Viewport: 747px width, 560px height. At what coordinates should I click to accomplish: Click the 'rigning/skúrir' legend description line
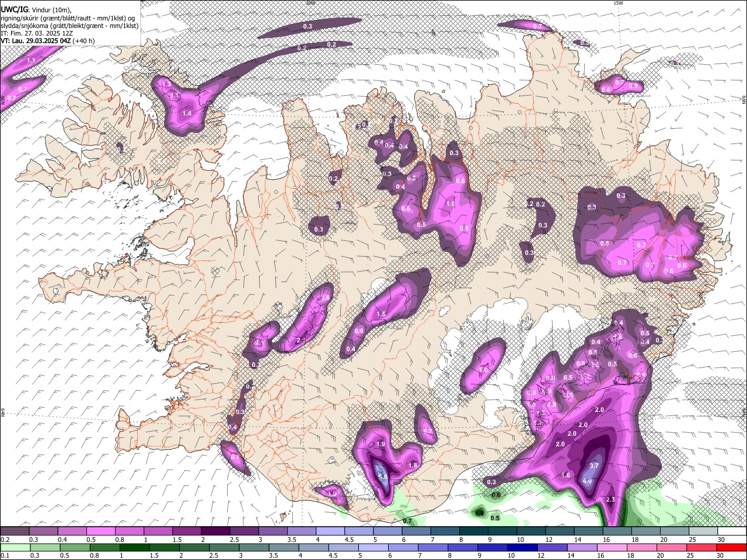(x=68, y=18)
